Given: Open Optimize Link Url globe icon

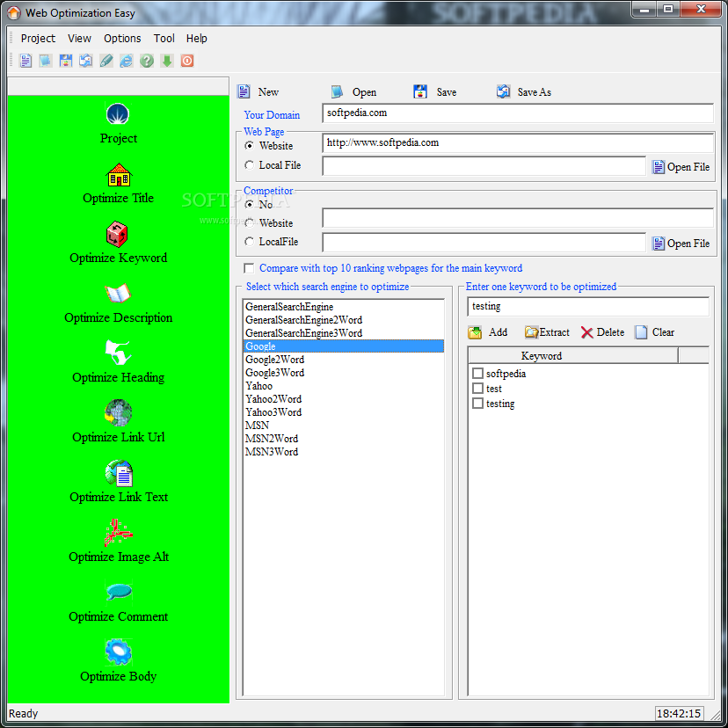Looking at the screenshot, I should (x=118, y=412).
